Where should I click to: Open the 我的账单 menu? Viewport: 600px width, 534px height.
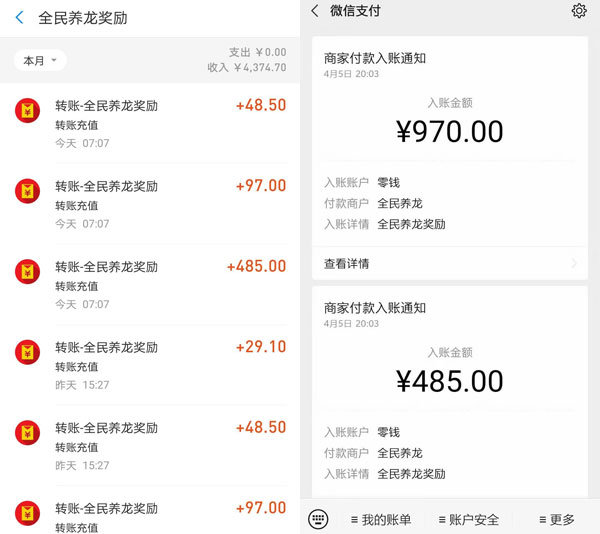tap(381, 519)
